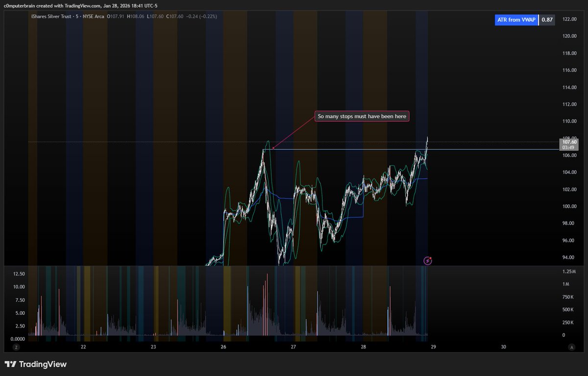Click the 98.00 price axis label
The image size is (588, 376).
pyautogui.click(x=568, y=224)
